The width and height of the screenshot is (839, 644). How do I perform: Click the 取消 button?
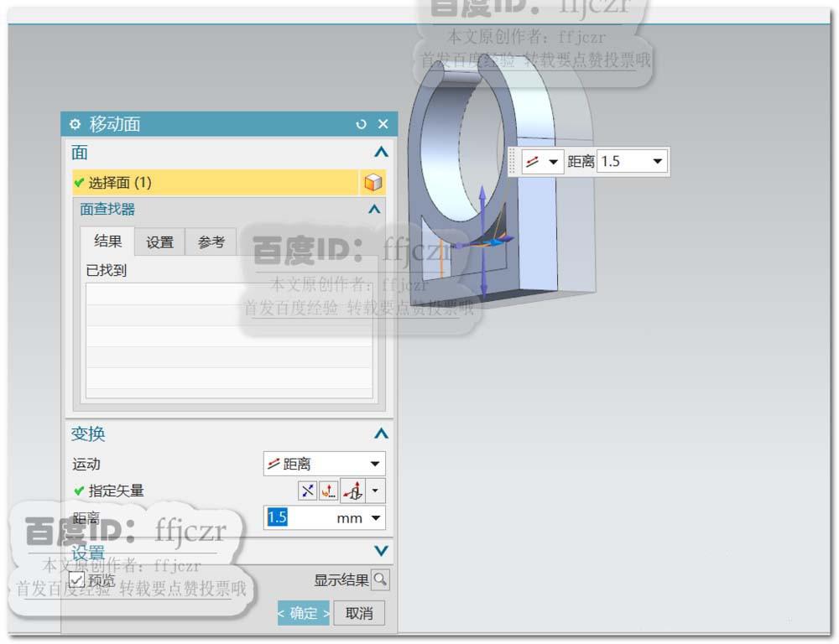358,613
